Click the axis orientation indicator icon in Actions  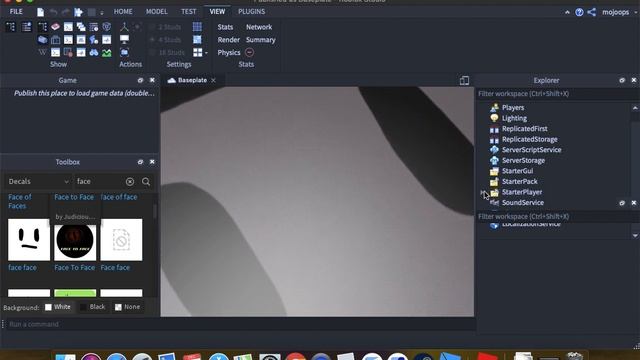[124, 27]
